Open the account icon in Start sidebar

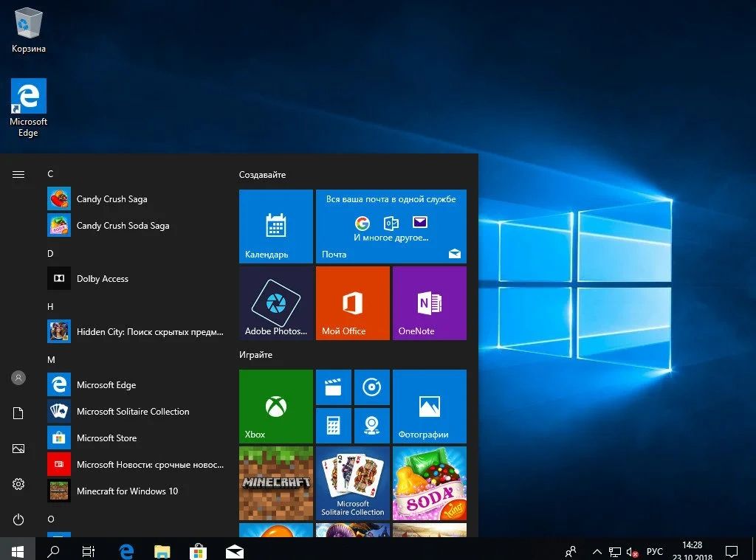tap(18, 378)
